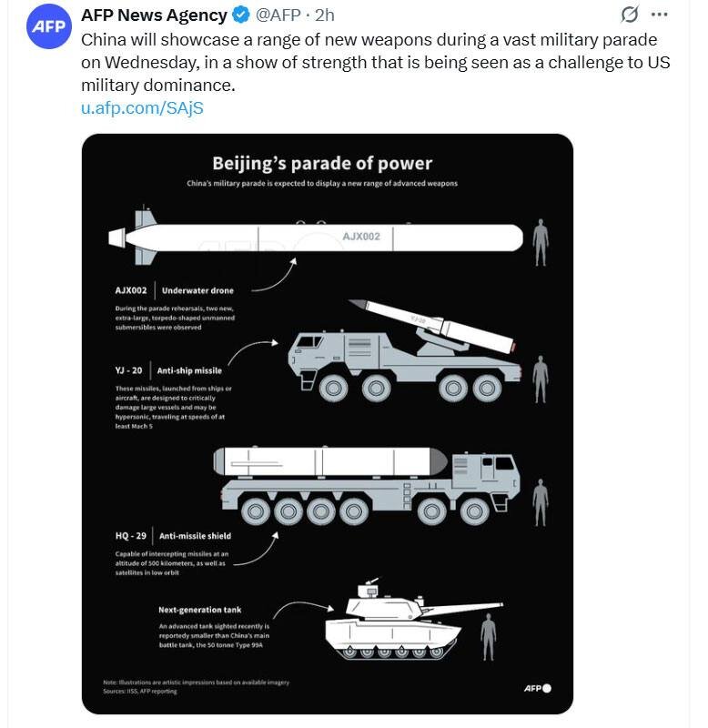
Task: Follow the u.afp.com/SAjS link
Action: (145, 106)
